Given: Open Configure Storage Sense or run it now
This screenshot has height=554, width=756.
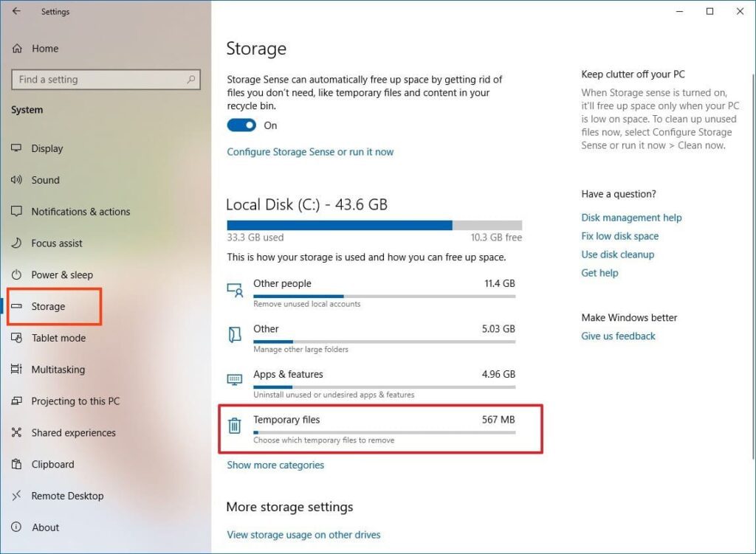Looking at the screenshot, I should pyautogui.click(x=310, y=152).
